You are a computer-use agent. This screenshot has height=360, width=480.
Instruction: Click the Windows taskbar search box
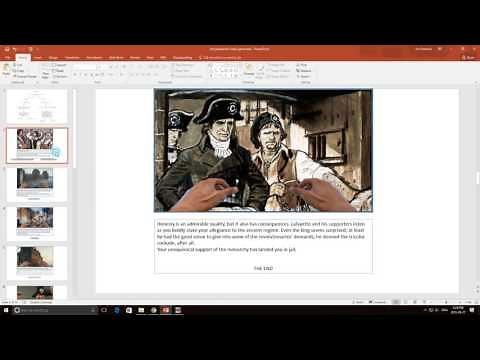coord(55,310)
